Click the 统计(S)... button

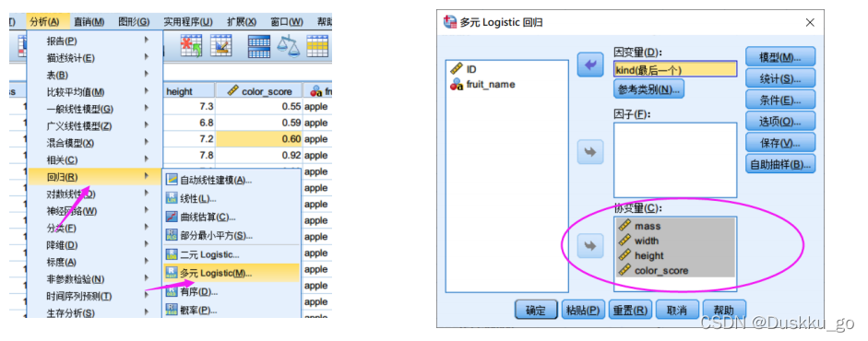click(x=780, y=78)
